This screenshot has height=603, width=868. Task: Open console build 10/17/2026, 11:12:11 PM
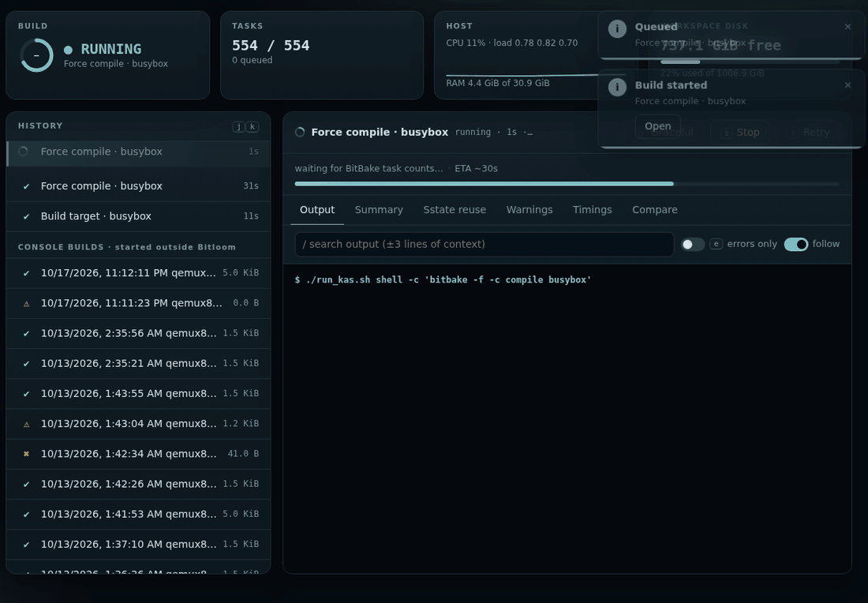click(138, 273)
